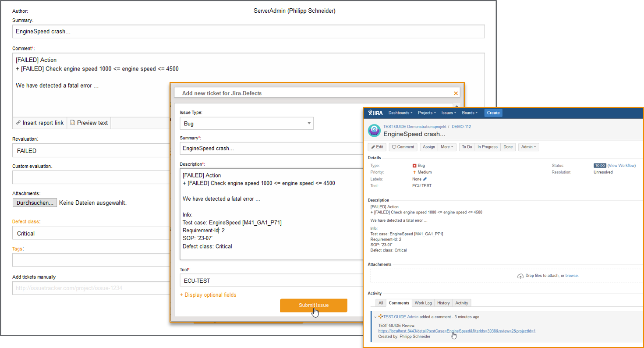Open the Admin dropdown in JIRA

pyautogui.click(x=528, y=147)
